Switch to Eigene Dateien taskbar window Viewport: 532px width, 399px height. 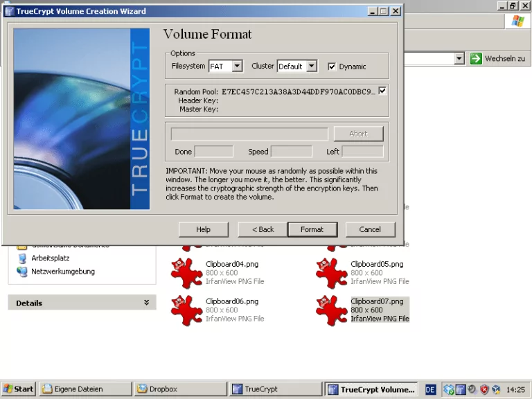(85, 389)
